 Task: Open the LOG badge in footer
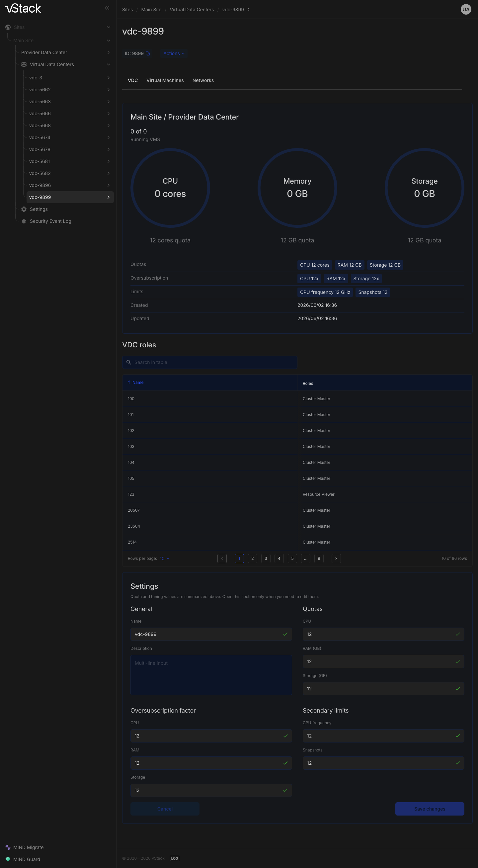point(175,858)
